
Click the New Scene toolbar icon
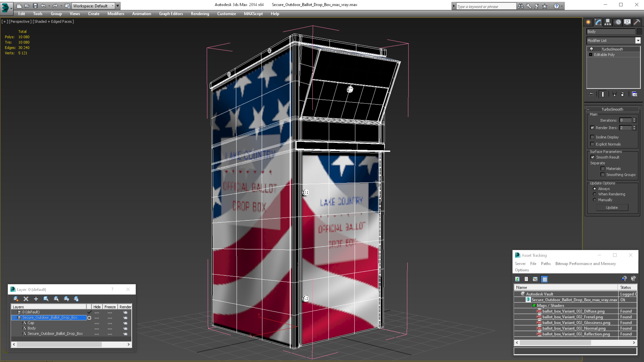pyautogui.click(x=19, y=6)
